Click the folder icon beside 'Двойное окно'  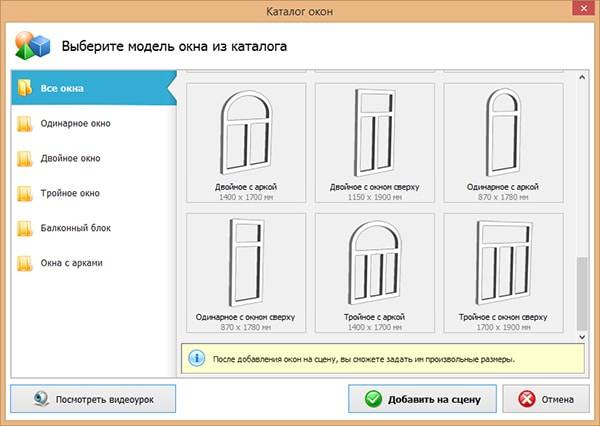pos(24,159)
